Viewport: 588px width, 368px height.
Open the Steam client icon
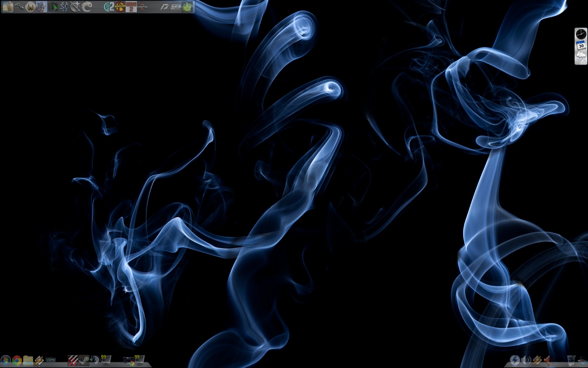coord(84,360)
